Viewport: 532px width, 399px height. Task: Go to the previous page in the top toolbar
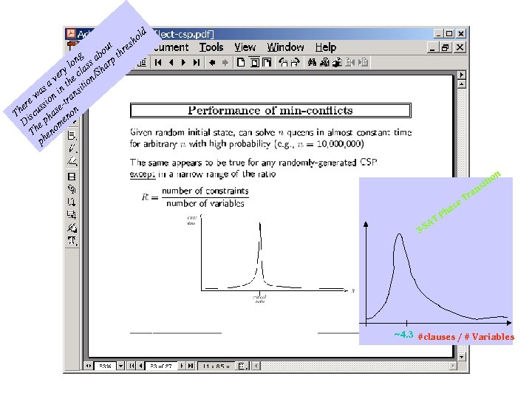click(171, 62)
